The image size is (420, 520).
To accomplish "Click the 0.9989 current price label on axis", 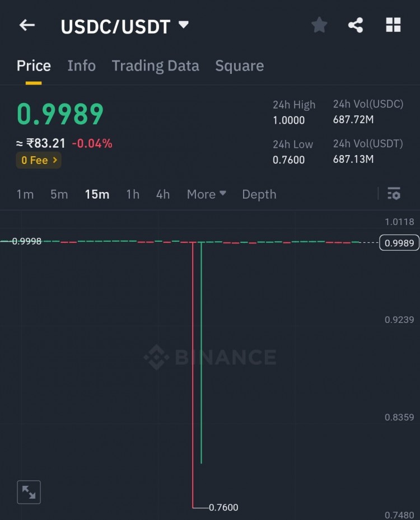I will (399, 242).
